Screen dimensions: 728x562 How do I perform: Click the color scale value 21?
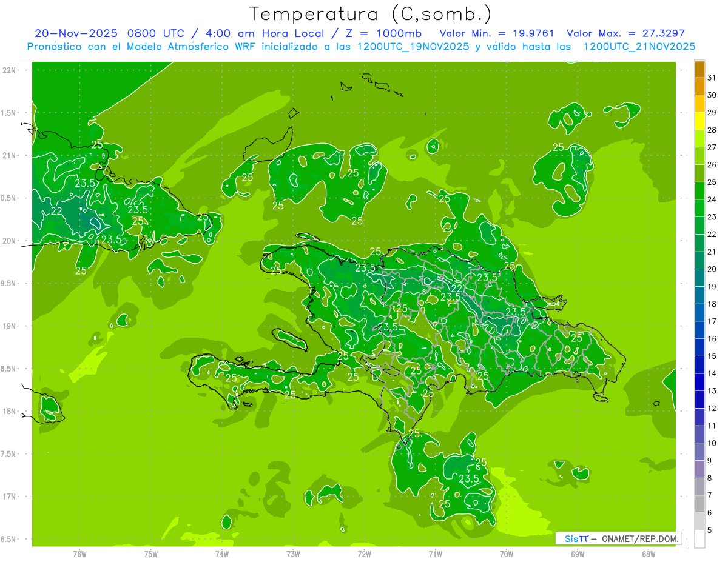pos(712,252)
